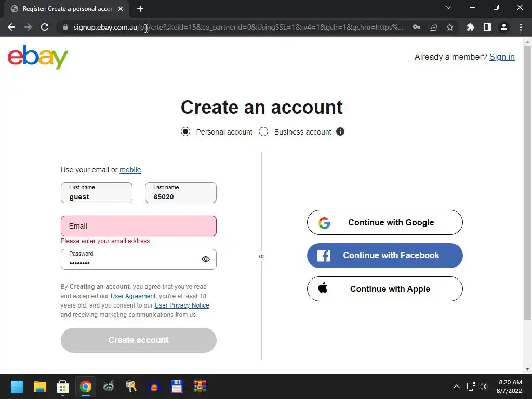This screenshot has height=399, width=532.
Task: Go back with browser back arrow
Action: (11, 27)
